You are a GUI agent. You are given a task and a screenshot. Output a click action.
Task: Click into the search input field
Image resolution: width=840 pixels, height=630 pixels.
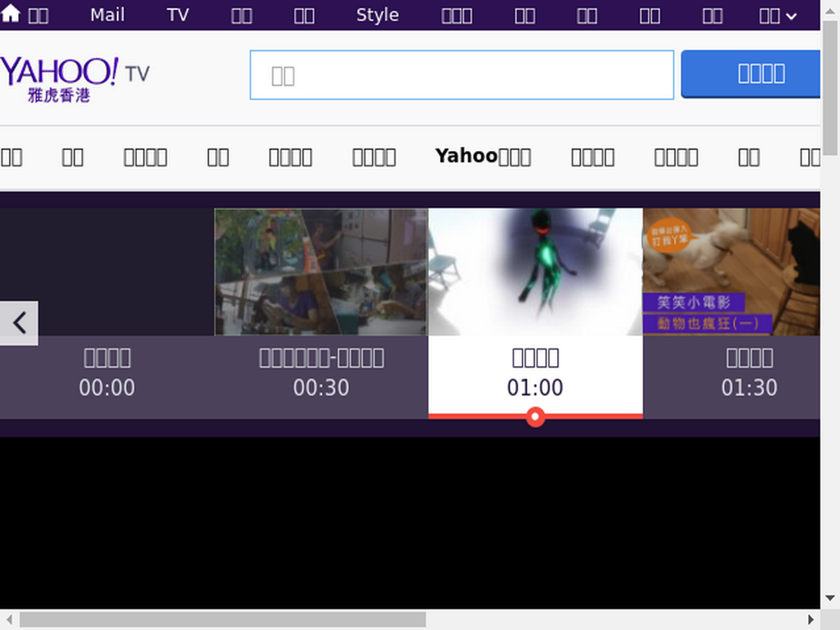pos(462,75)
